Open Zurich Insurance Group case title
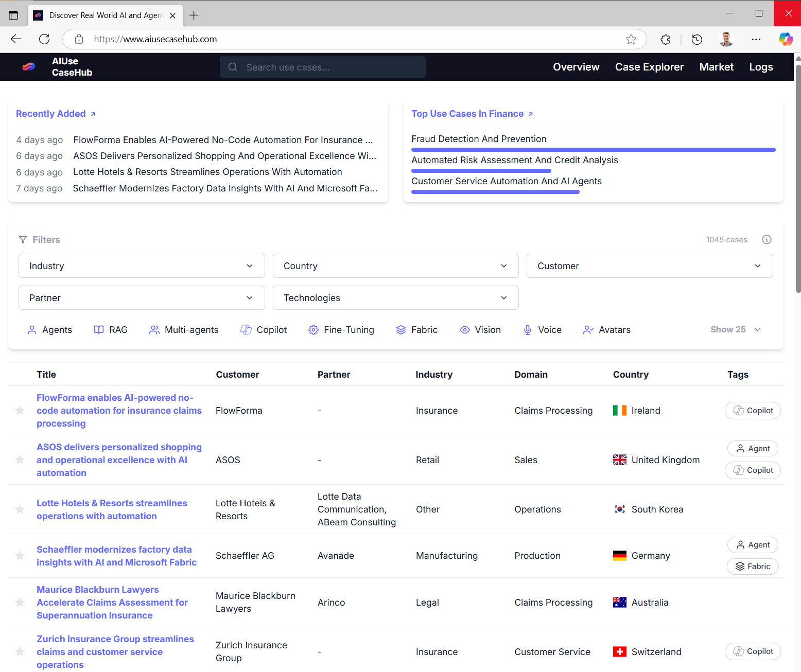Viewport: 801px width, 672px height. pyautogui.click(x=115, y=652)
